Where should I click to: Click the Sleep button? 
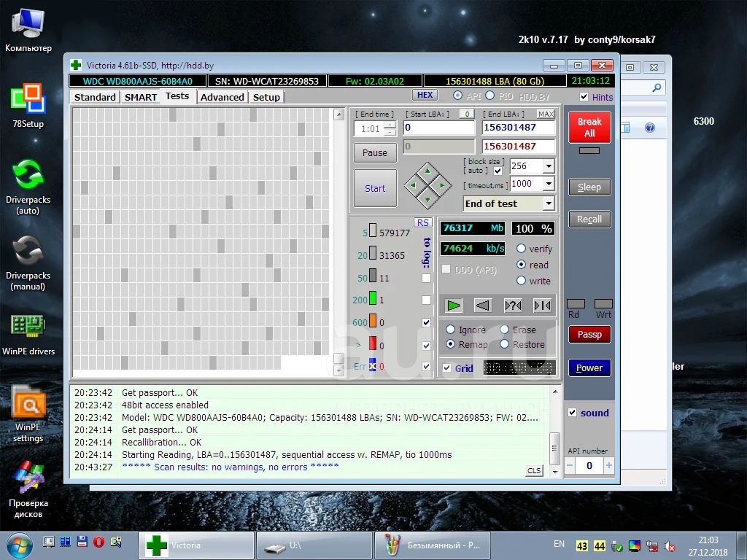click(x=589, y=187)
